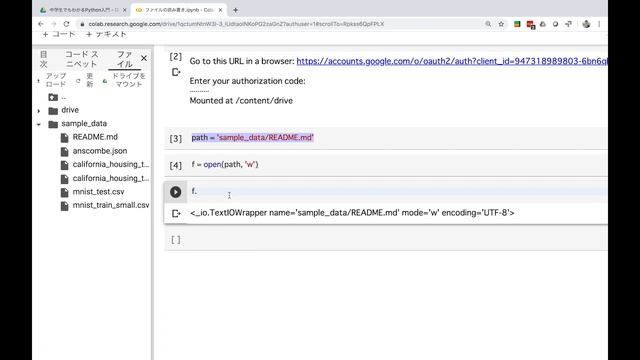Close the first browser tab
Image resolution: width=640 pixels, height=360 pixels.
tap(124, 10)
